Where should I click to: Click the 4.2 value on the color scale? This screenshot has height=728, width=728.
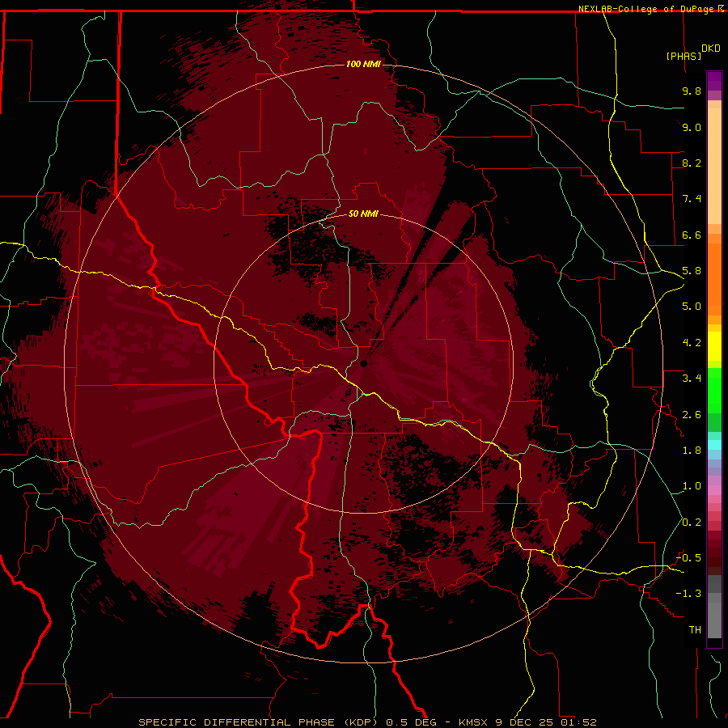(692, 343)
